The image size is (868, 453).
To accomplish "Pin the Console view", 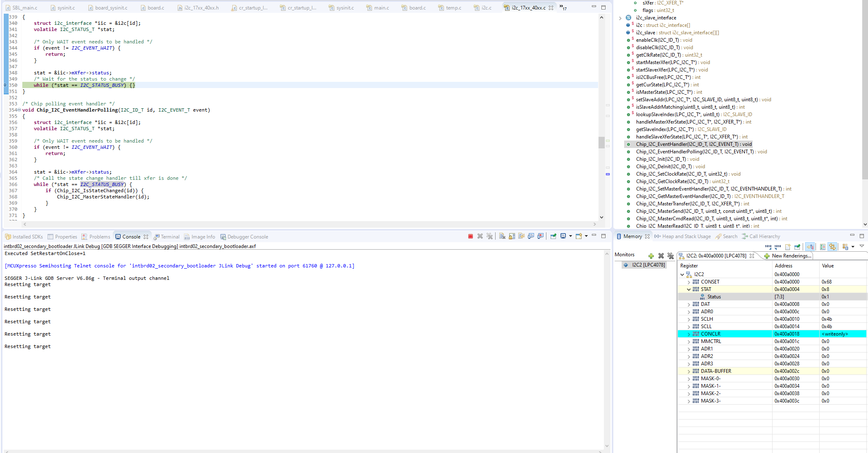I will 553,236.
